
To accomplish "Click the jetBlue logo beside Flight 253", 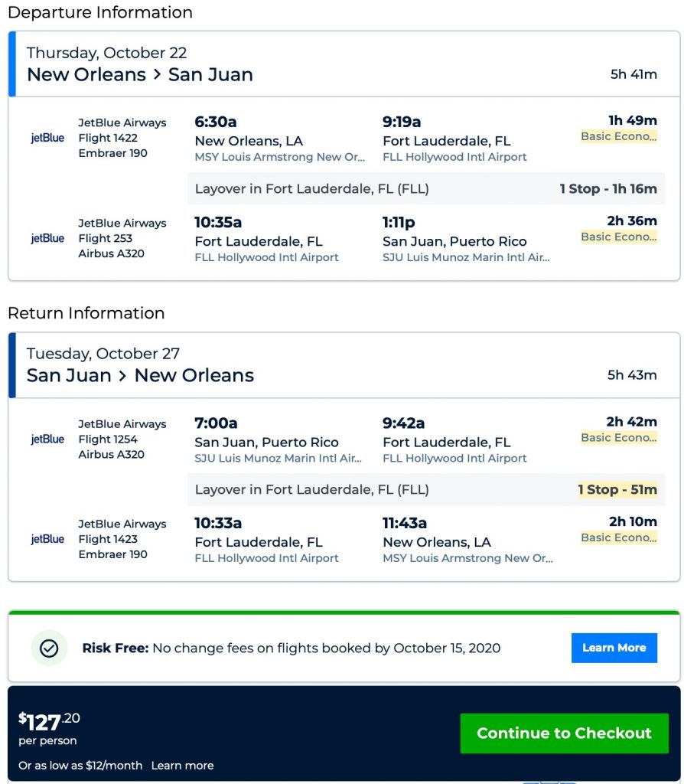I will coord(47,238).
